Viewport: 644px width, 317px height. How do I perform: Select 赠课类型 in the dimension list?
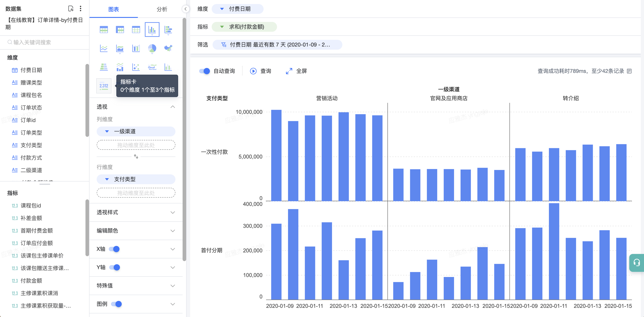(x=31, y=83)
